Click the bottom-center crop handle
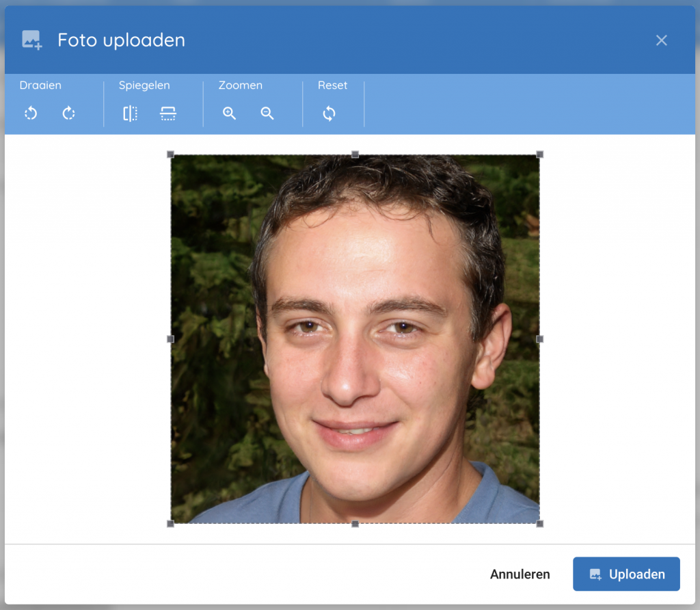The width and height of the screenshot is (700, 610). pos(355,524)
